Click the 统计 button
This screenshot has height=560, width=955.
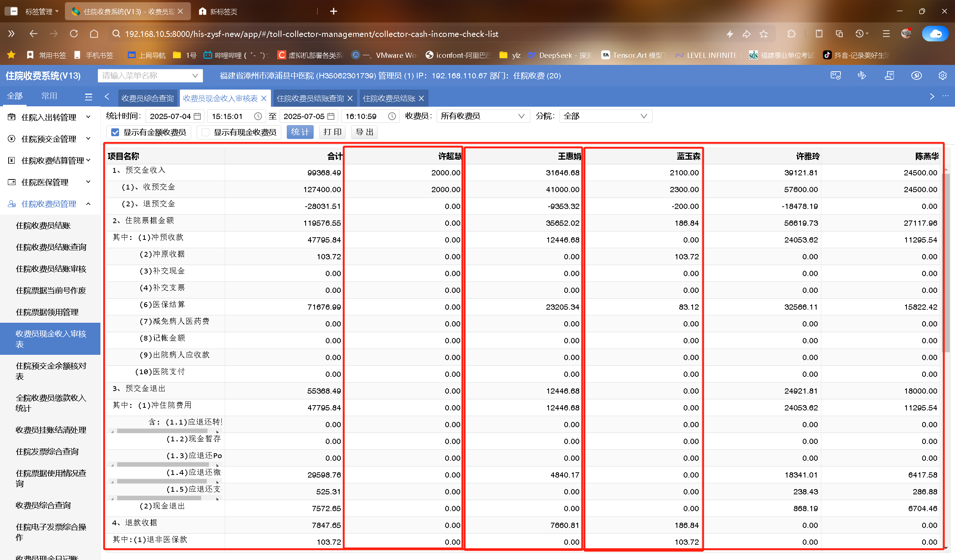tap(300, 132)
